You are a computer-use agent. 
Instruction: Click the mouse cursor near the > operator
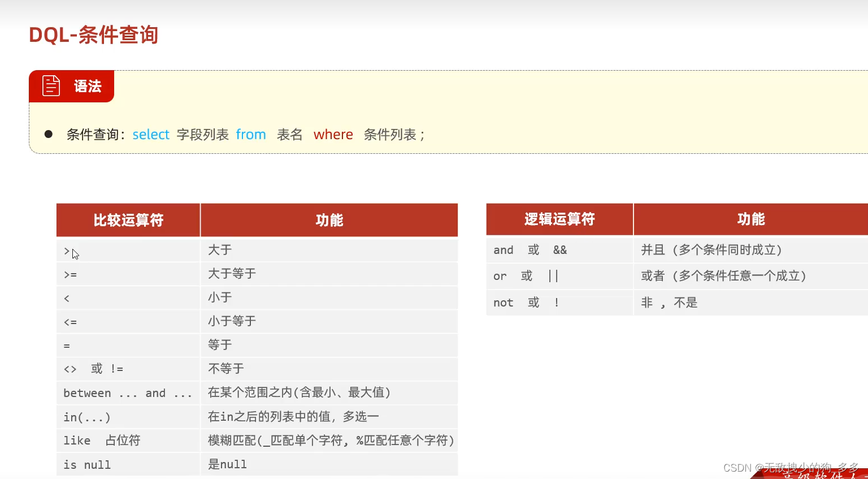point(74,253)
